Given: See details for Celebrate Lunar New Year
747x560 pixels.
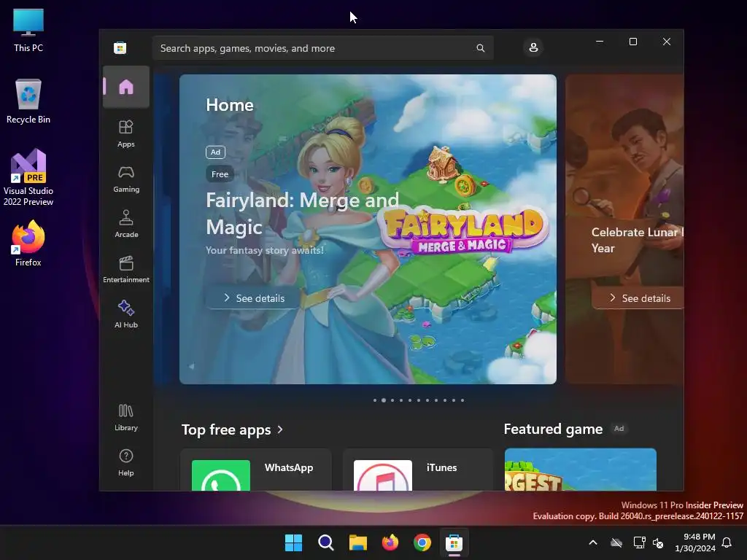Looking at the screenshot, I should [639, 298].
